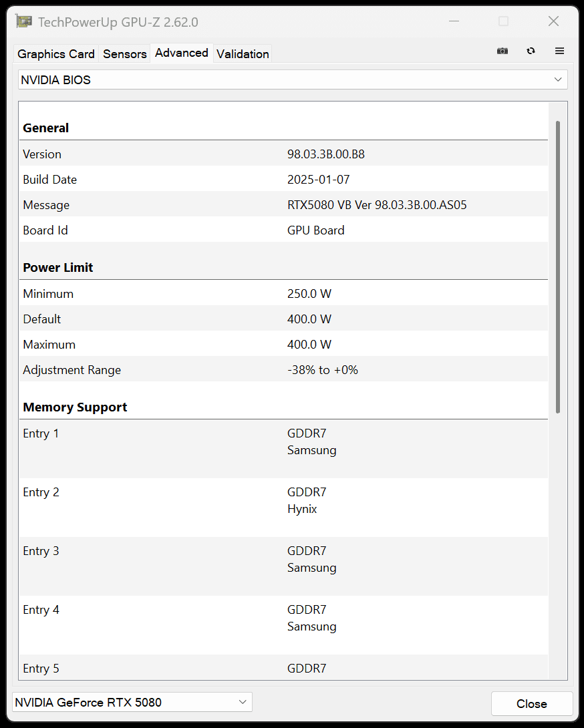Click the General section header
The width and height of the screenshot is (584, 728).
pos(45,128)
